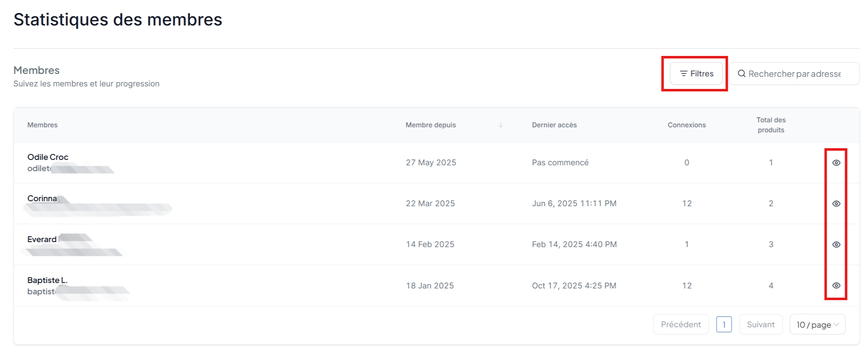868x359 pixels.
Task: View Everard's member statistics via eye icon
Action: [x=836, y=245]
